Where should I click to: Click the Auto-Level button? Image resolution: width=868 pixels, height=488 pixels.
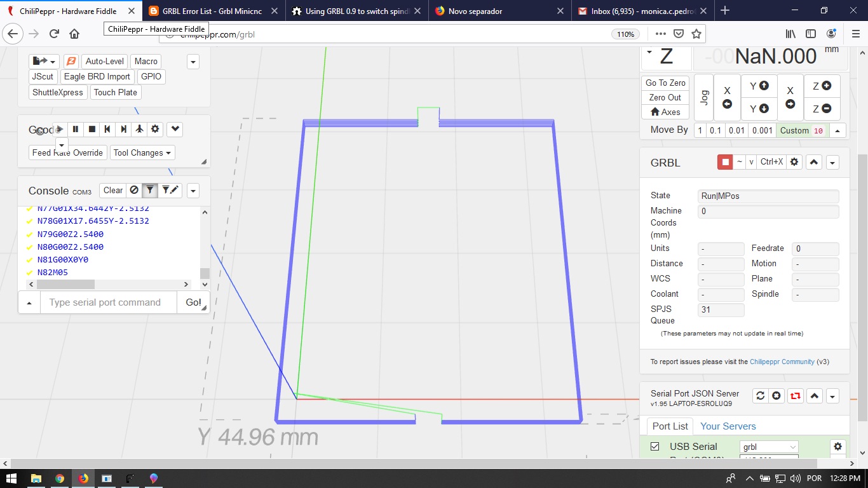(105, 61)
